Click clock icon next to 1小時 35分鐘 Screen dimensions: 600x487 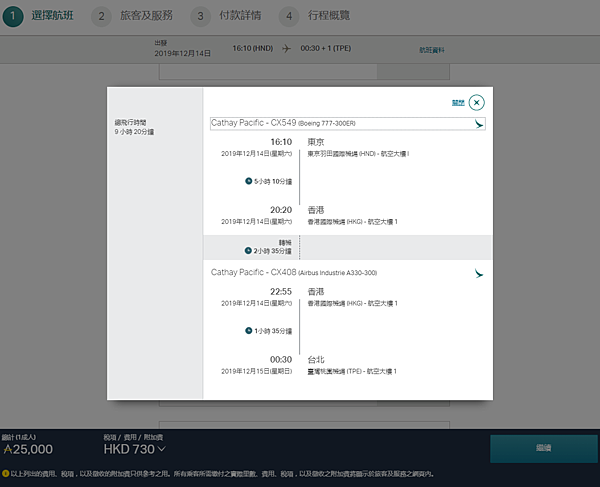pos(248,331)
